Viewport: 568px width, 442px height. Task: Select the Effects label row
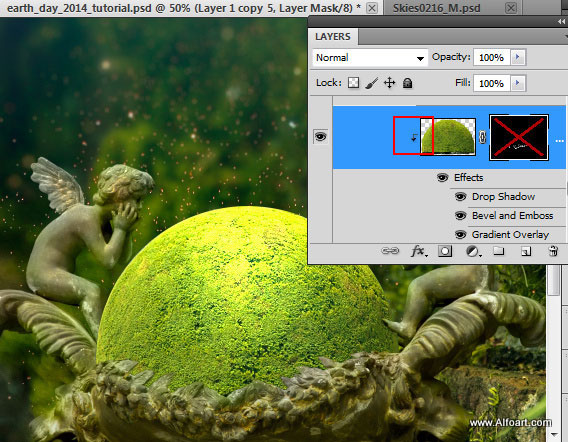(468, 178)
